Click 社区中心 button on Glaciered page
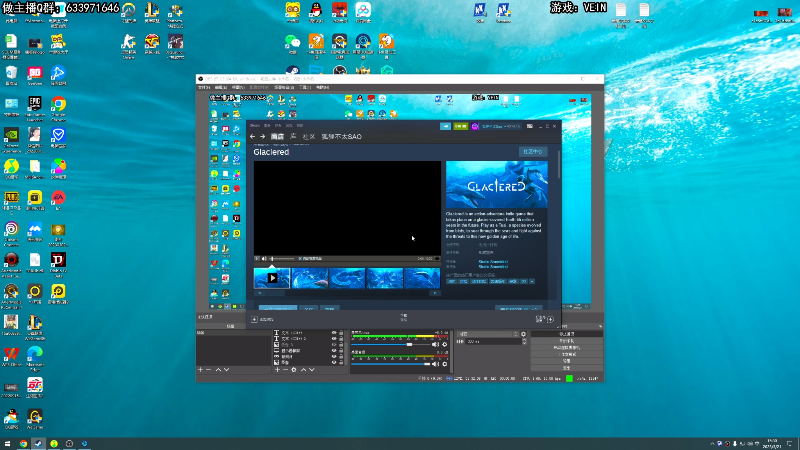The height and width of the screenshot is (450, 800). coord(533,152)
